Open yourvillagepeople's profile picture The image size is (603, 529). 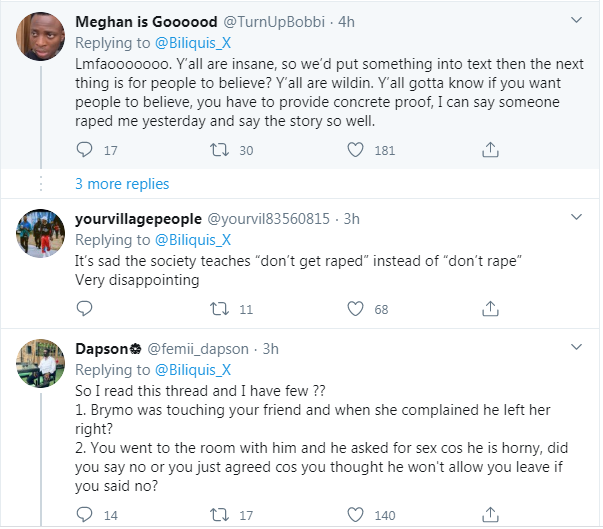pos(40,233)
